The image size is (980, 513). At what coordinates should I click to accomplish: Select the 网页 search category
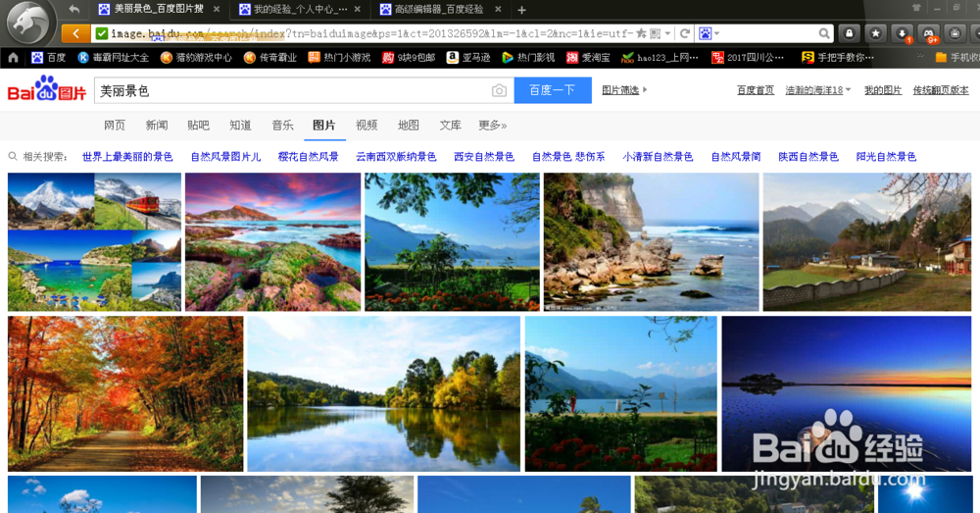click(115, 126)
